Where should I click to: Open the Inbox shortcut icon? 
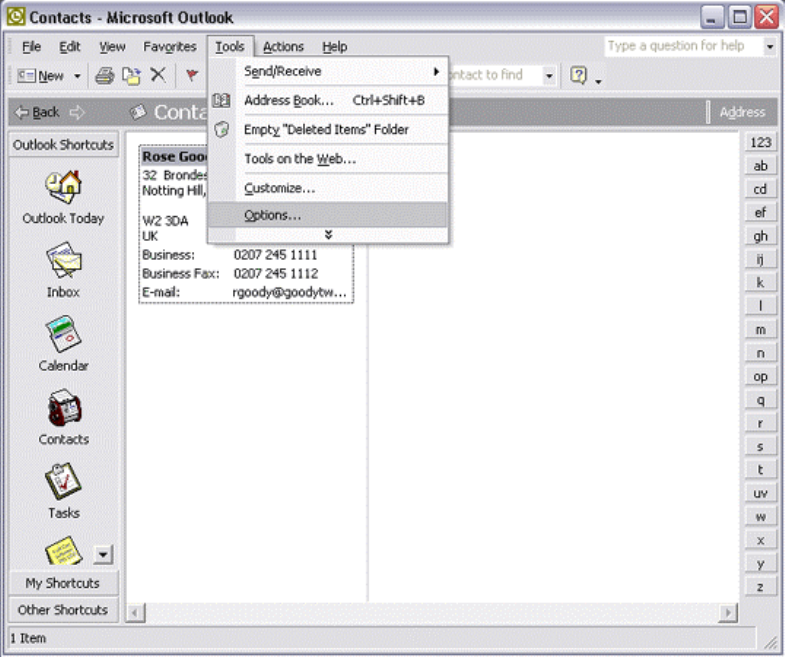pyautogui.click(x=63, y=260)
